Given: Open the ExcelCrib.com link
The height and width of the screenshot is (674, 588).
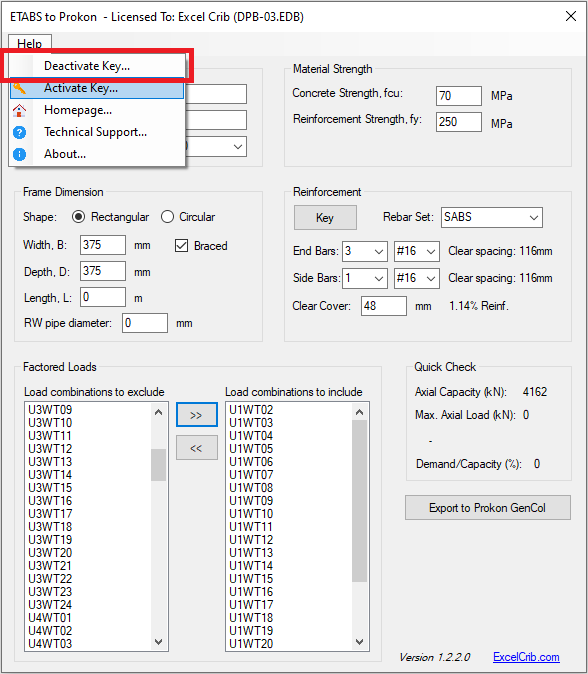Looking at the screenshot, I should [x=526, y=657].
